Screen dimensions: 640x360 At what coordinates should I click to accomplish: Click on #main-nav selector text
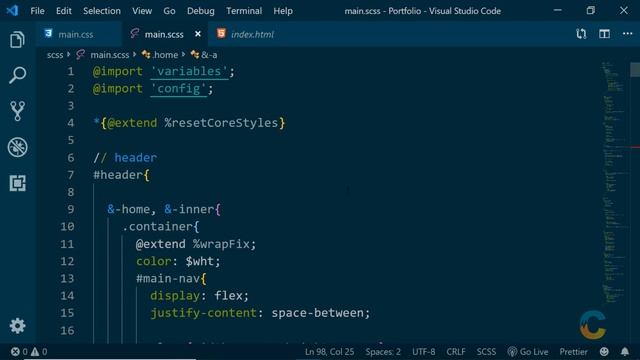point(168,278)
